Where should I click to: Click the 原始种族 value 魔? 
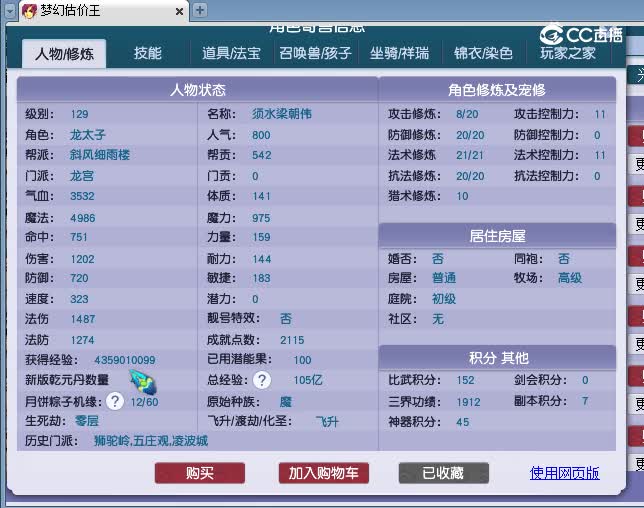[x=286, y=401]
